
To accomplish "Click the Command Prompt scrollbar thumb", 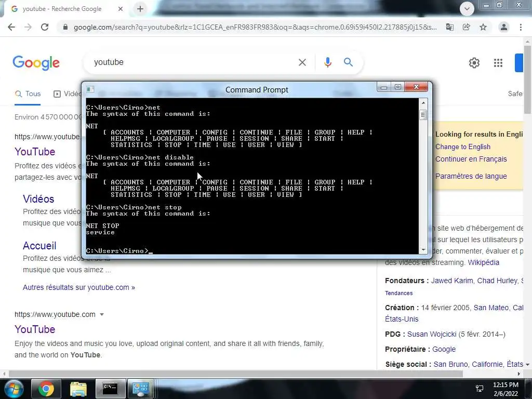I will click(x=423, y=115).
